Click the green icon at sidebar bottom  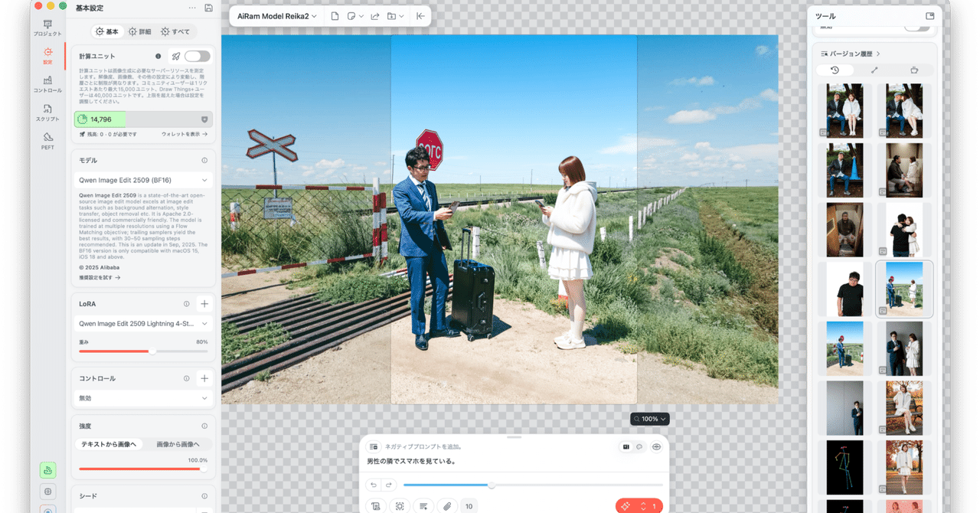coord(47,471)
